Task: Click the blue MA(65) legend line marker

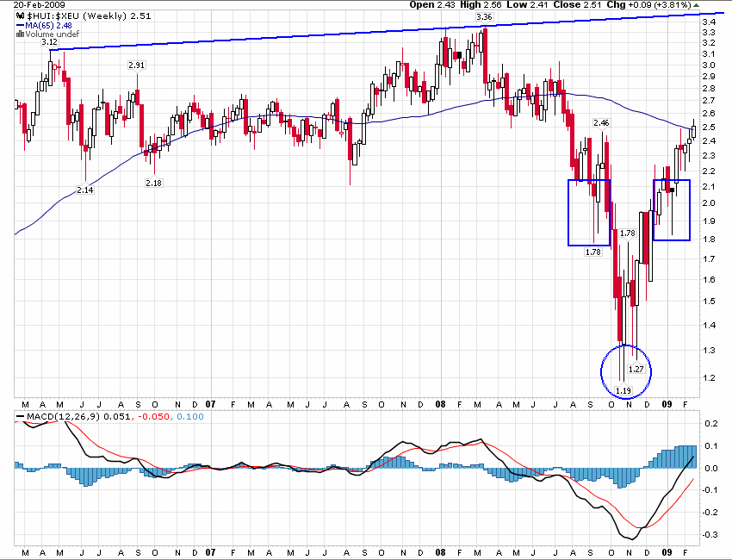Action: tap(21, 25)
